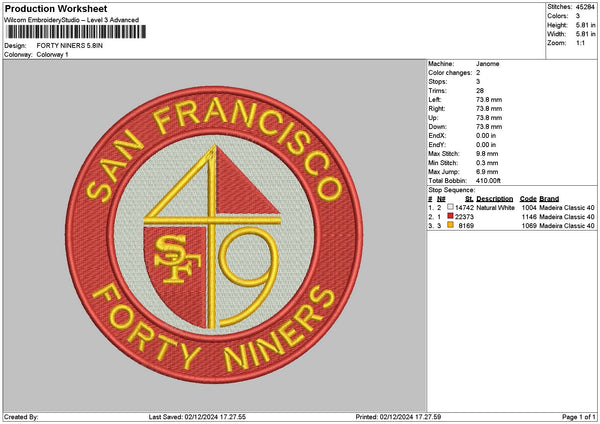Click the 'Height:' label in the header
Image resolution: width=600 pixels, height=424 pixels.
coord(558,25)
